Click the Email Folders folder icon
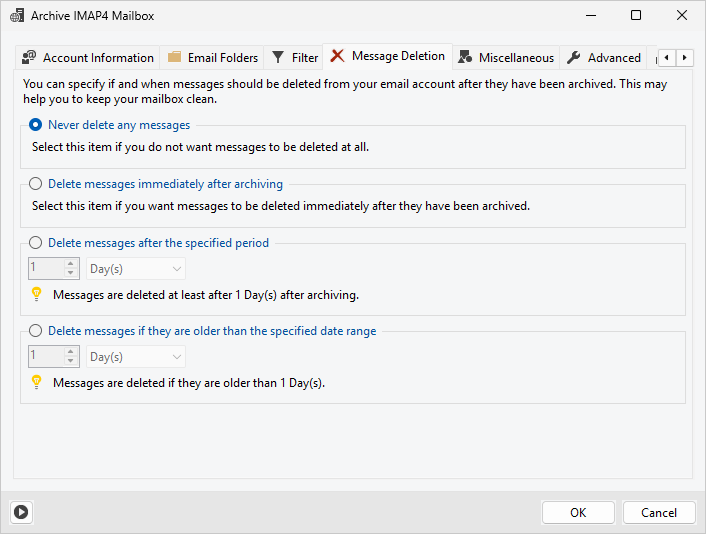Viewport: 706px width, 534px height. pyautogui.click(x=175, y=58)
